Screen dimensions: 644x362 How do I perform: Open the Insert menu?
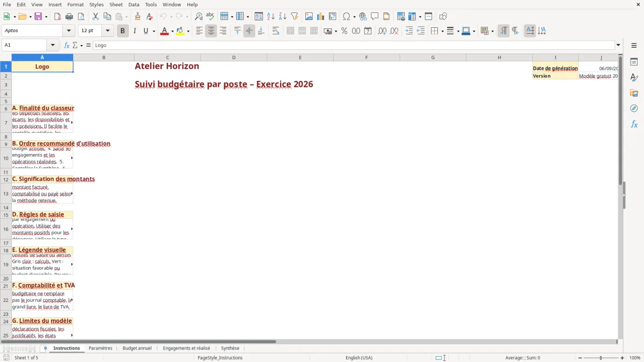coord(55,4)
